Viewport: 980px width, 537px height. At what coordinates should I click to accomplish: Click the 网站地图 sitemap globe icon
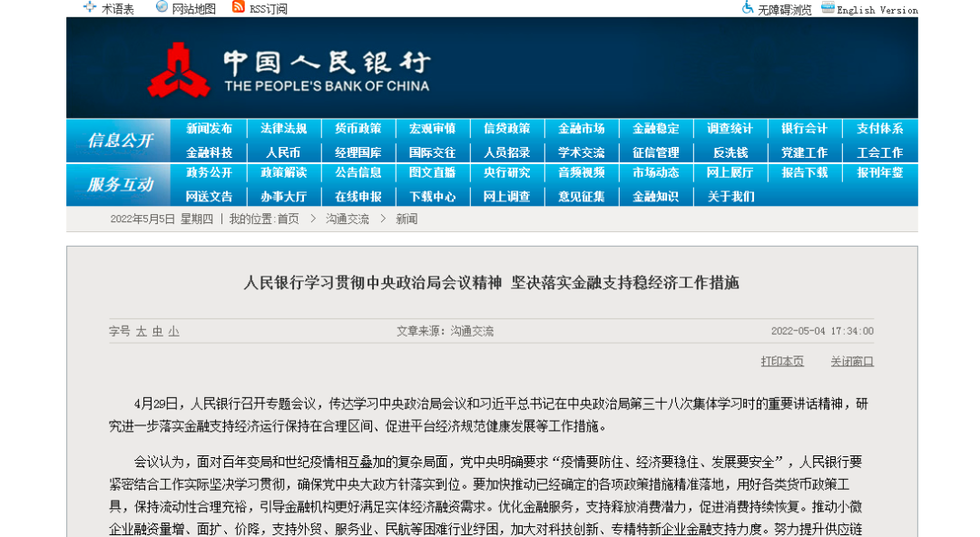(162, 7)
